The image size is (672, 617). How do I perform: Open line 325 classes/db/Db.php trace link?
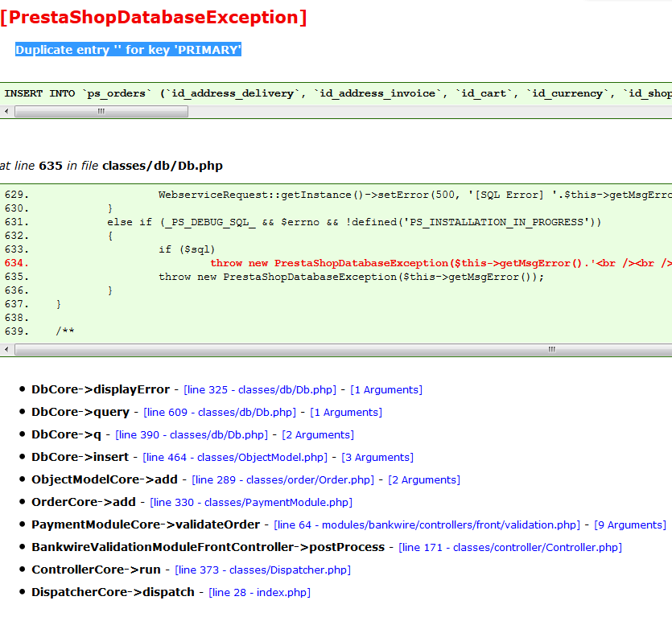[260, 390]
